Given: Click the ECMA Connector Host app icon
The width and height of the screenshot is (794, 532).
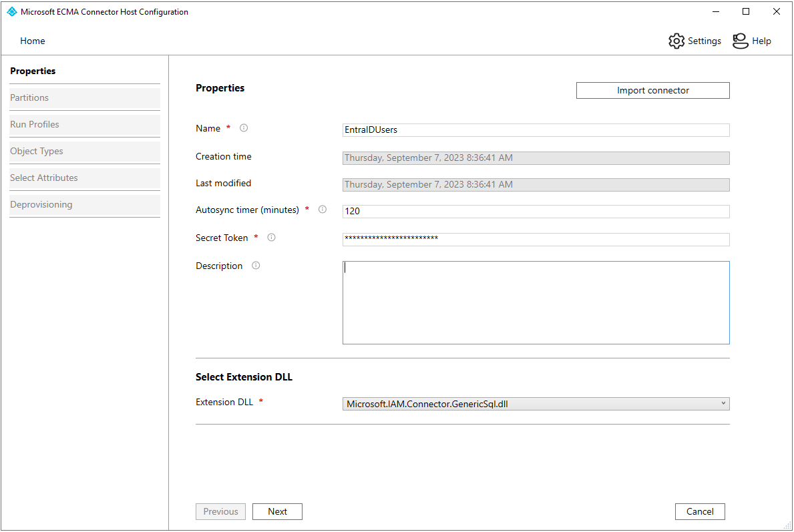Looking at the screenshot, I should (x=11, y=12).
